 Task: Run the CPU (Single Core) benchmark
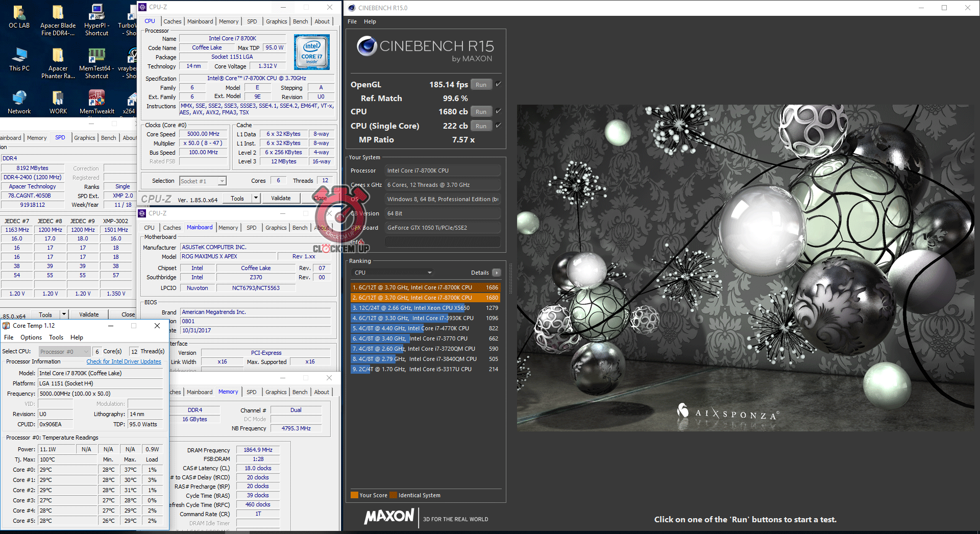[481, 126]
